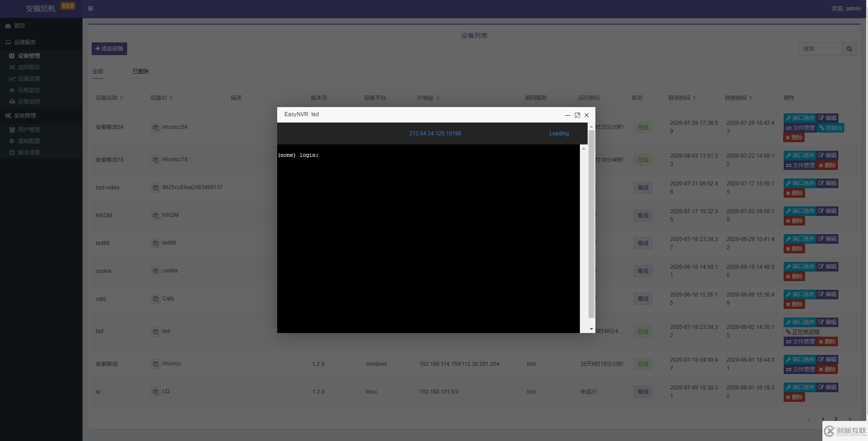Copy the device ID HXQM
This screenshot has height=441, width=868.
(x=155, y=215)
